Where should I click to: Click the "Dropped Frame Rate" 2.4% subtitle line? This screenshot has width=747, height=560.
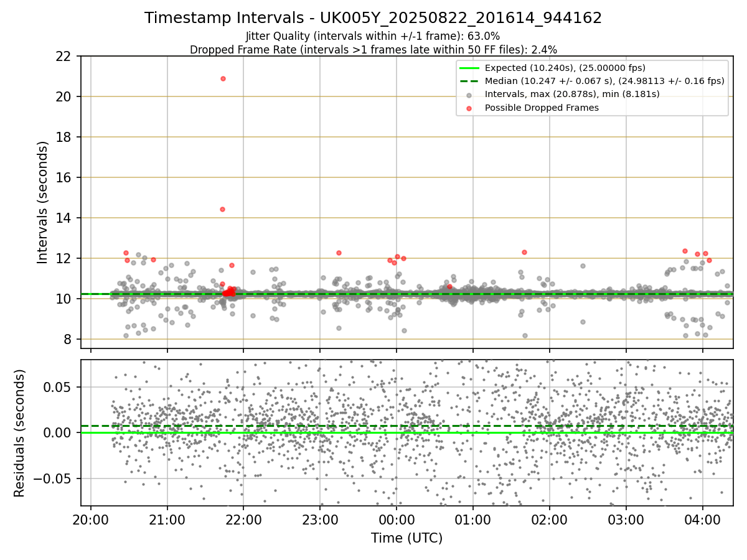(x=373, y=49)
